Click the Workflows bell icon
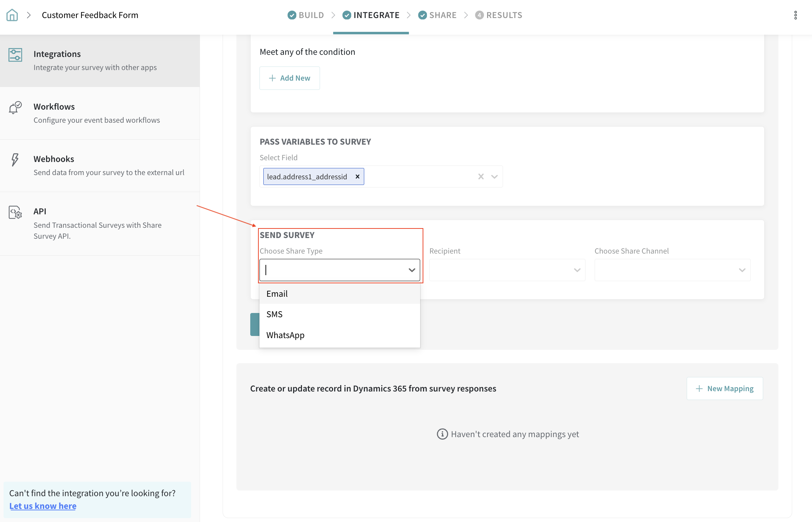Viewport: 812px width, 522px height. pyautogui.click(x=15, y=108)
